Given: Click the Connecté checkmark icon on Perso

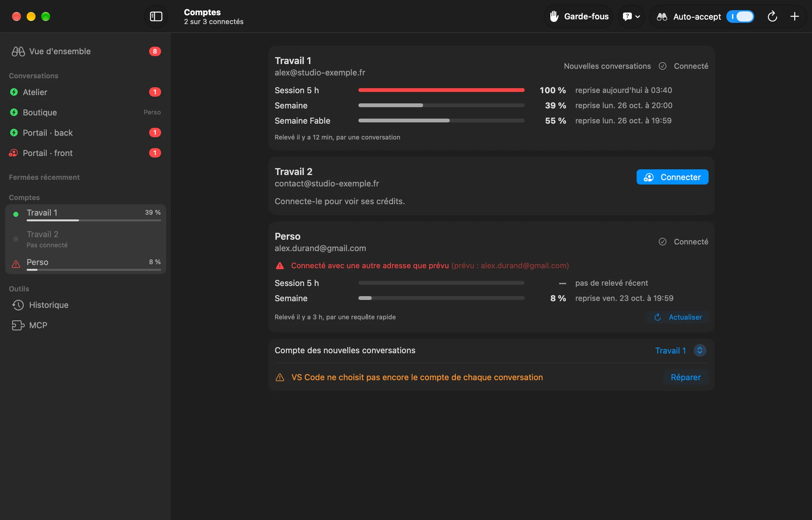Looking at the screenshot, I should (663, 242).
